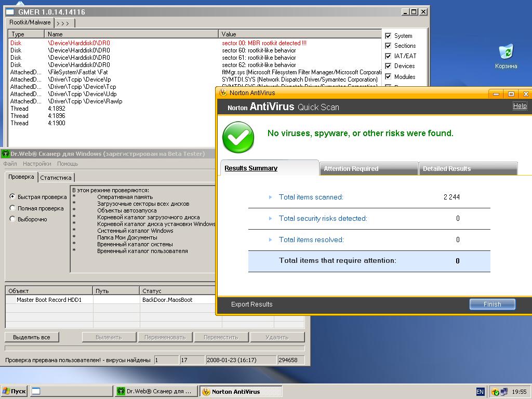Select the Выборочно radio button

(x=12, y=219)
